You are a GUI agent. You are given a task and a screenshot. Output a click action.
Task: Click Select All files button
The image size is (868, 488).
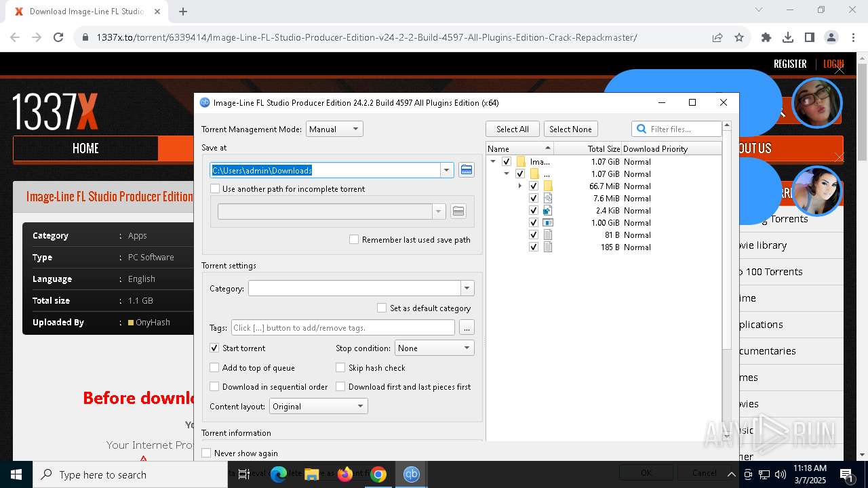513,129
